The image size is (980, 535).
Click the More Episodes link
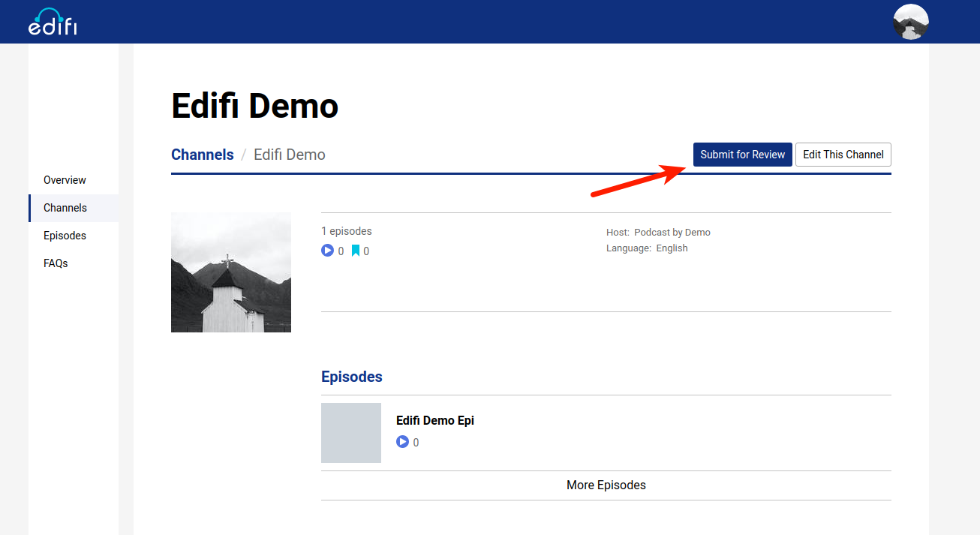606,485
